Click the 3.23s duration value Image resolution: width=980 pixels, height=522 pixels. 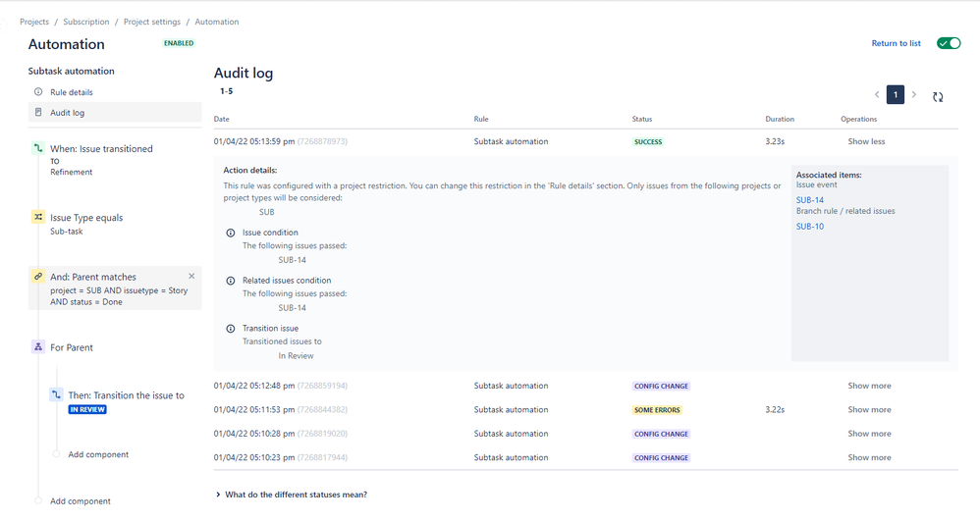[x=775, y=141]
